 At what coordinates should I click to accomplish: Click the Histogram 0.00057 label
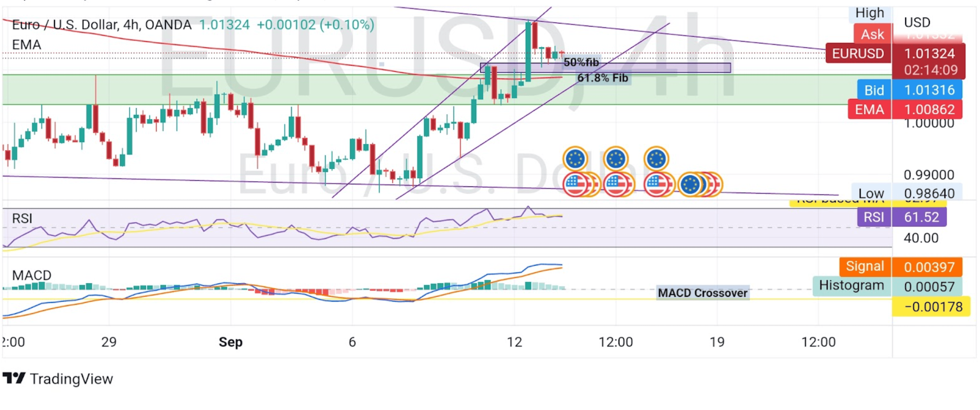(888, 286)
